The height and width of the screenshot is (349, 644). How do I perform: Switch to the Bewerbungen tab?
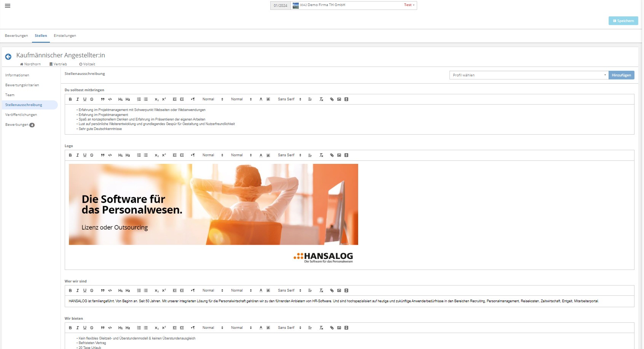point(16,36)
